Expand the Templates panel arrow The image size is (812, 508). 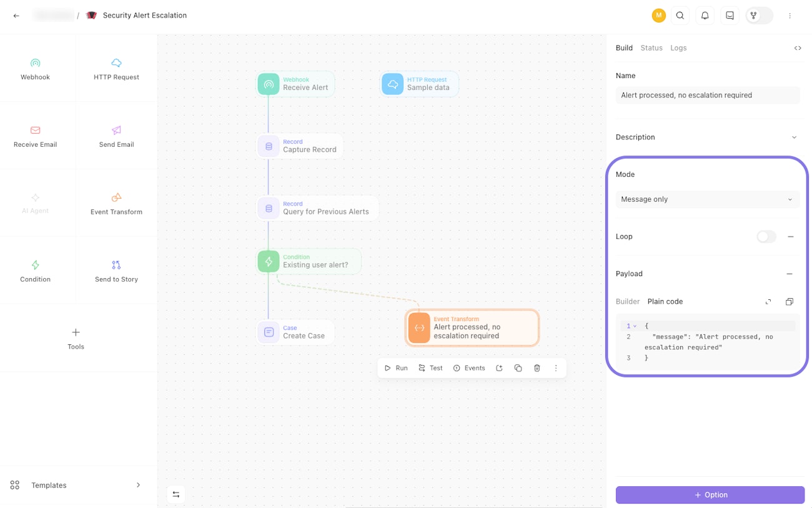138,485
